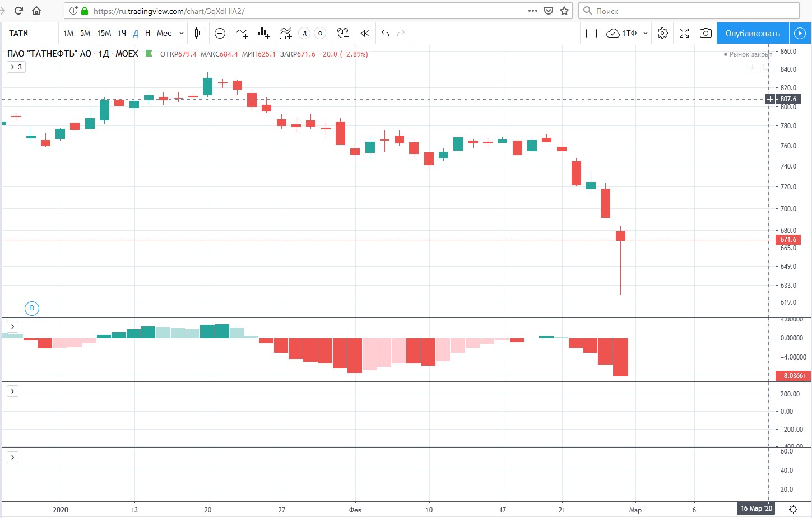Create an alert with the alarm clock icon
This screenshot has height=518, width=812.
(x=343, y=33)
